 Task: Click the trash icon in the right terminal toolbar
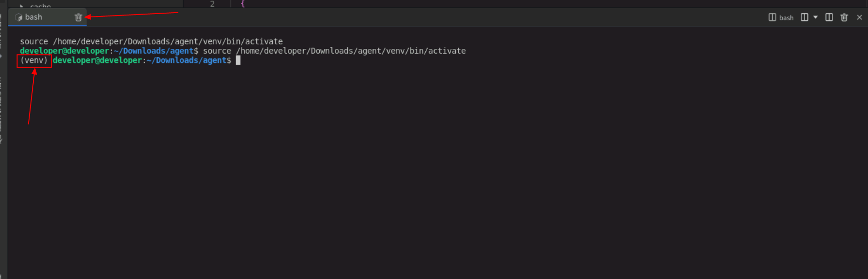[x=844, y=17]
